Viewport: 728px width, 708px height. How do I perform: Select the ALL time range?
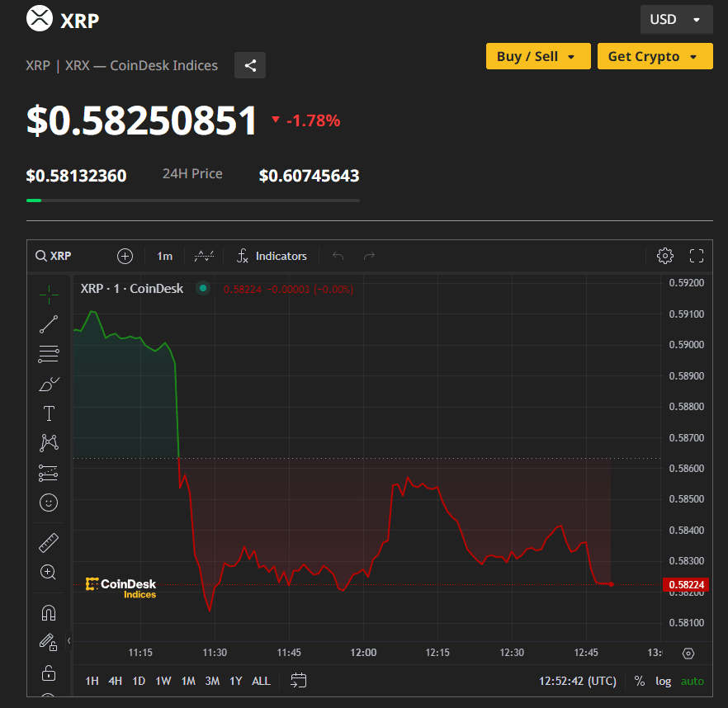pyautogui.click(x=261, y=681)
